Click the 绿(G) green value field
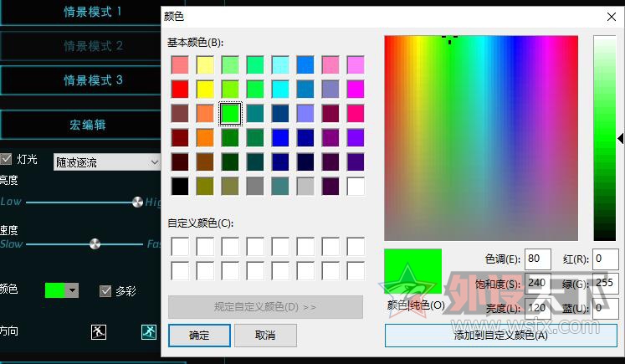 [x=606, y=284]
